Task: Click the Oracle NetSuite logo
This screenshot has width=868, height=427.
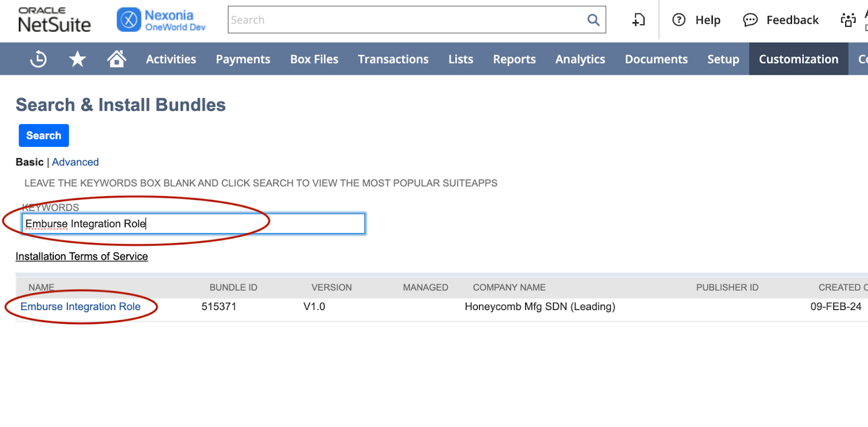Action: [x=54, y=20]
